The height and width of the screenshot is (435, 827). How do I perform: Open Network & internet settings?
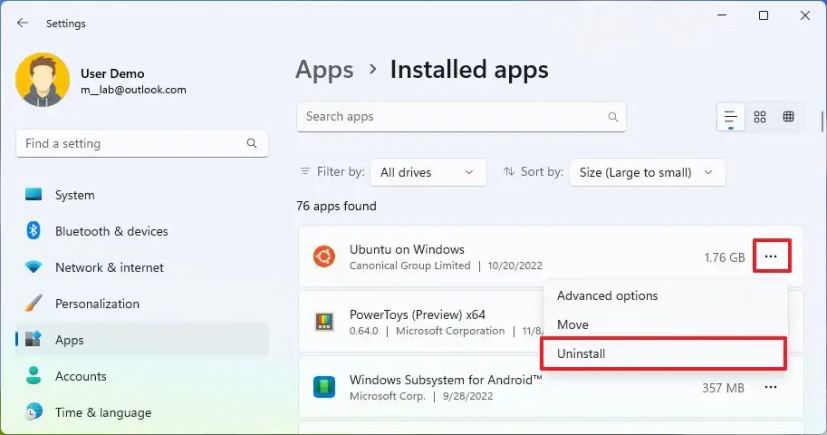142,268
